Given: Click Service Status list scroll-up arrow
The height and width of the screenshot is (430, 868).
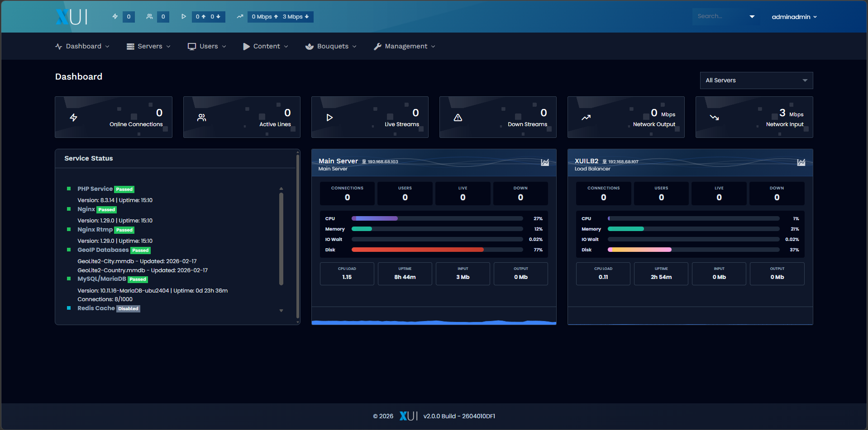Looking at the screenshot, I should coord(281,189).
